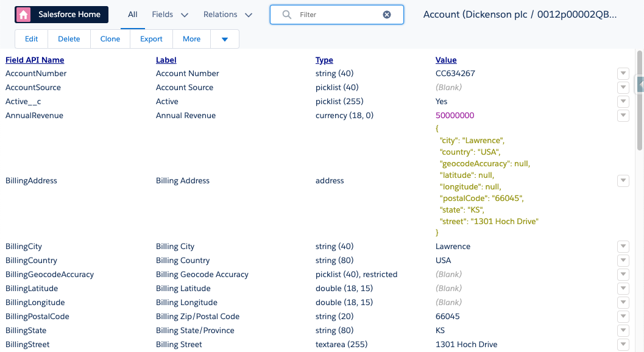
Task: Sort by Field API Name header
Action: [35, 60]
